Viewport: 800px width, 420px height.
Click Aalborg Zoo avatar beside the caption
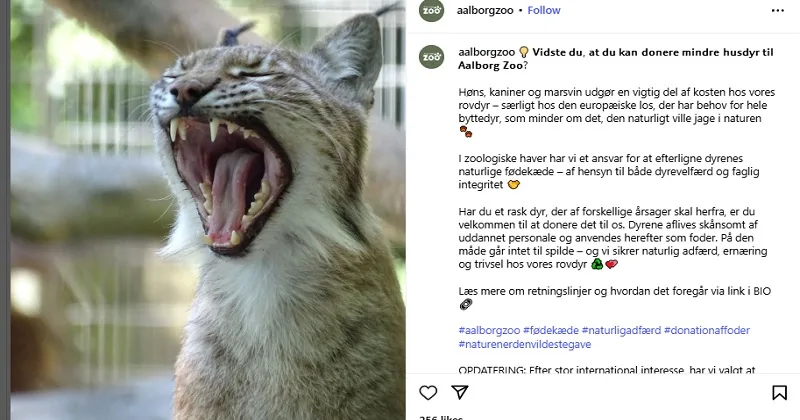click(x=432, y=56)
